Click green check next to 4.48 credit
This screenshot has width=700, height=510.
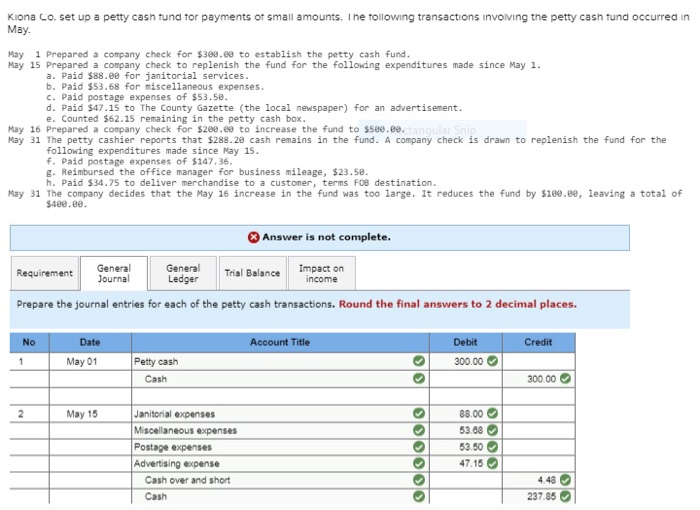point(565,480)
